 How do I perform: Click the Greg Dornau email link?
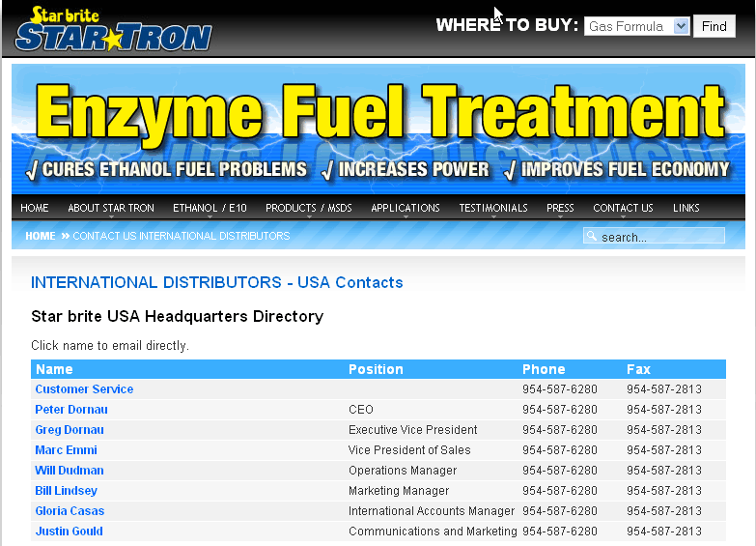(x=70, y=430)
